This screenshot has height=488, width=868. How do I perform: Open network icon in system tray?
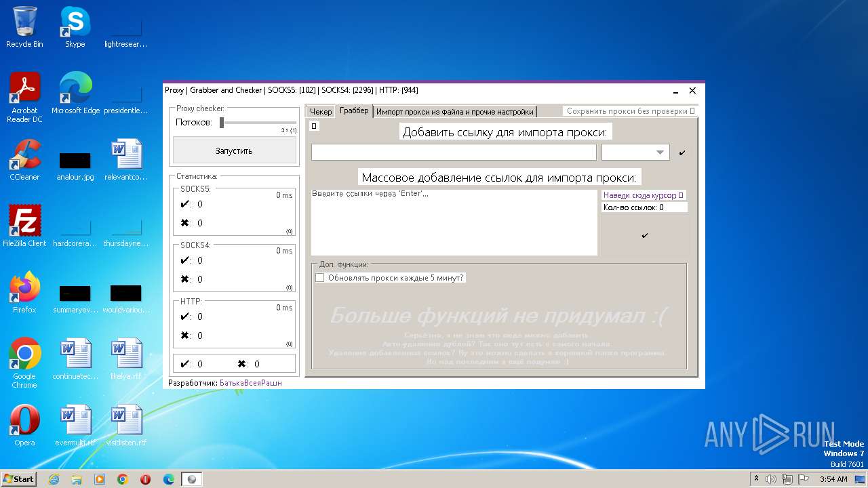(787, 479)
